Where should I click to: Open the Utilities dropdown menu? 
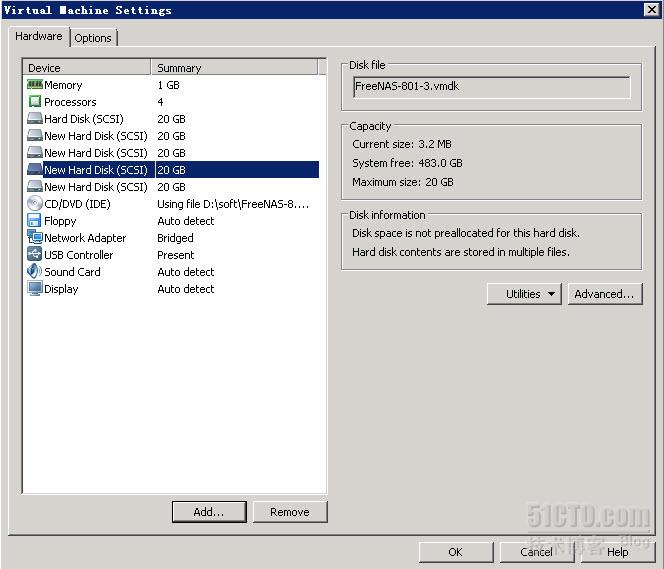[x=524, y=294]
